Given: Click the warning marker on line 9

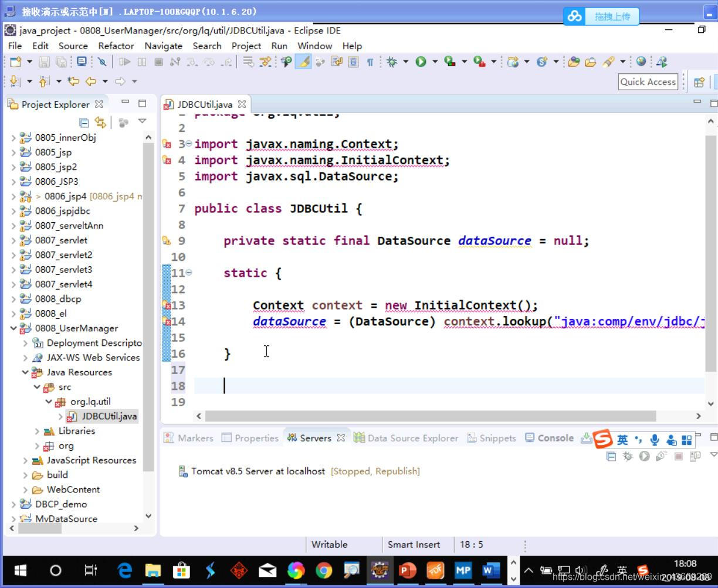Looking at the screenshot, I should [x=166, y=240].
